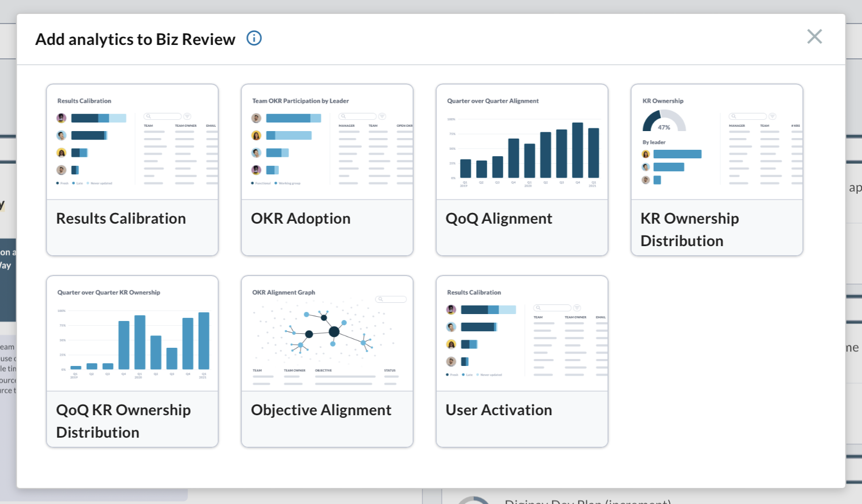This screenshot has height=504, width=862.
Task: Pick the KR Ownership donut chart preview
Action: click(x=717, y=142)
